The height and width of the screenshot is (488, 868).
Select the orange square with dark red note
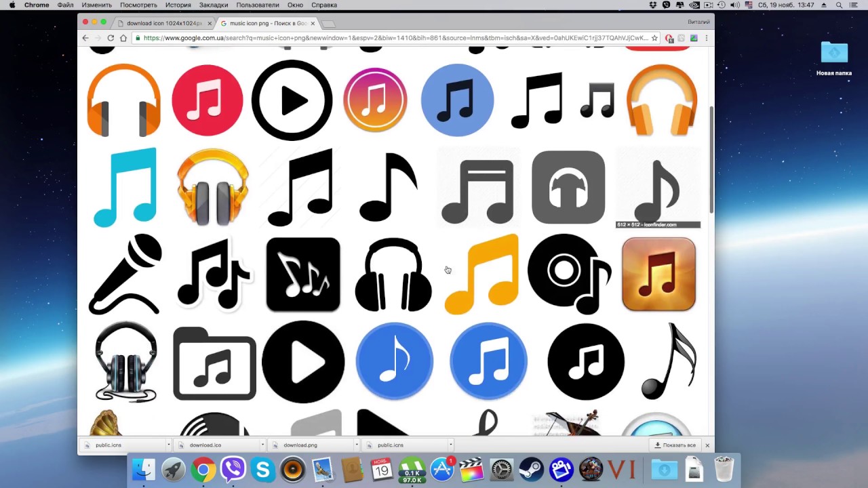pyautogui.click(x=658, y=274)
